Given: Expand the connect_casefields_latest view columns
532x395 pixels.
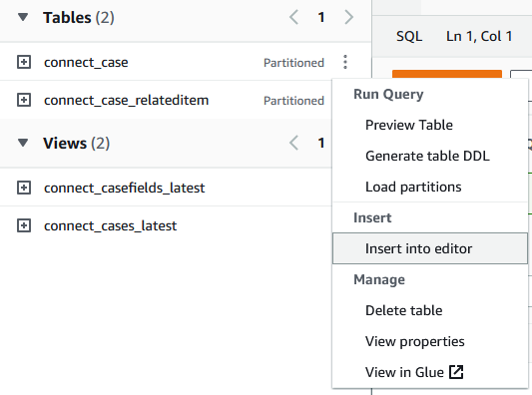Looking at the screenshot, I should [x=24, y=188].
